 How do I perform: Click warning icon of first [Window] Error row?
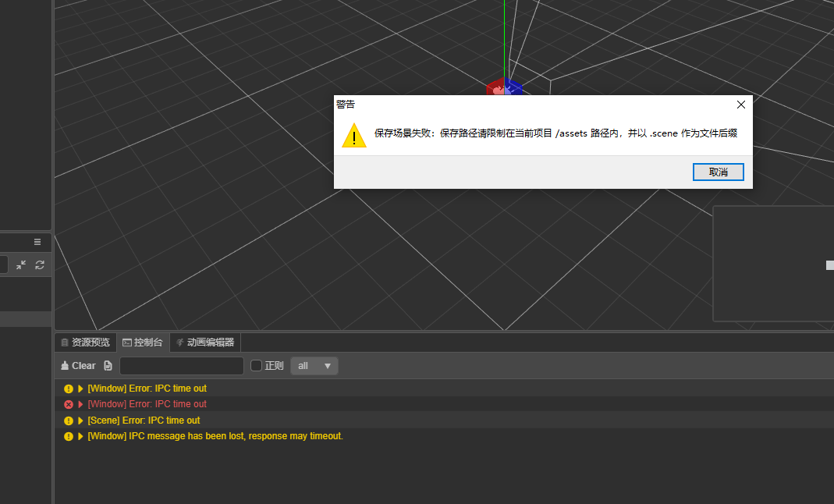point(69,389)
